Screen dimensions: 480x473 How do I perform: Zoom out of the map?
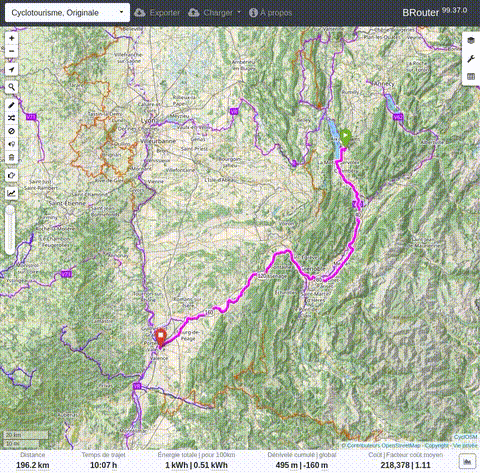coord(12,51)
